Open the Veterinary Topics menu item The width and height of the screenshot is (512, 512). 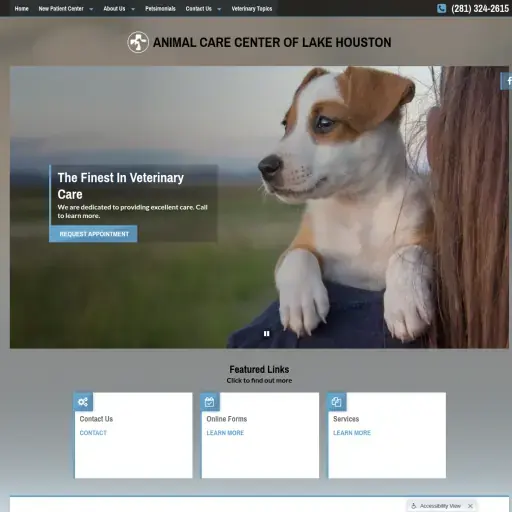point(252,9)
